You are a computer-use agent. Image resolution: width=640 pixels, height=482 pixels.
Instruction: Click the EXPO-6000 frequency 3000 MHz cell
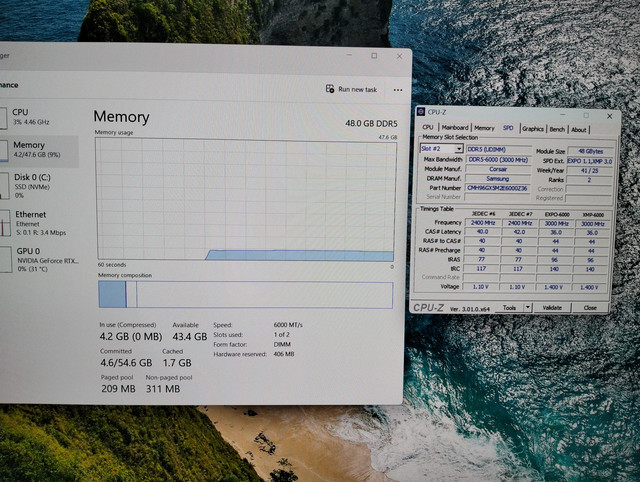pyautogui.click(x=556, y=223)
